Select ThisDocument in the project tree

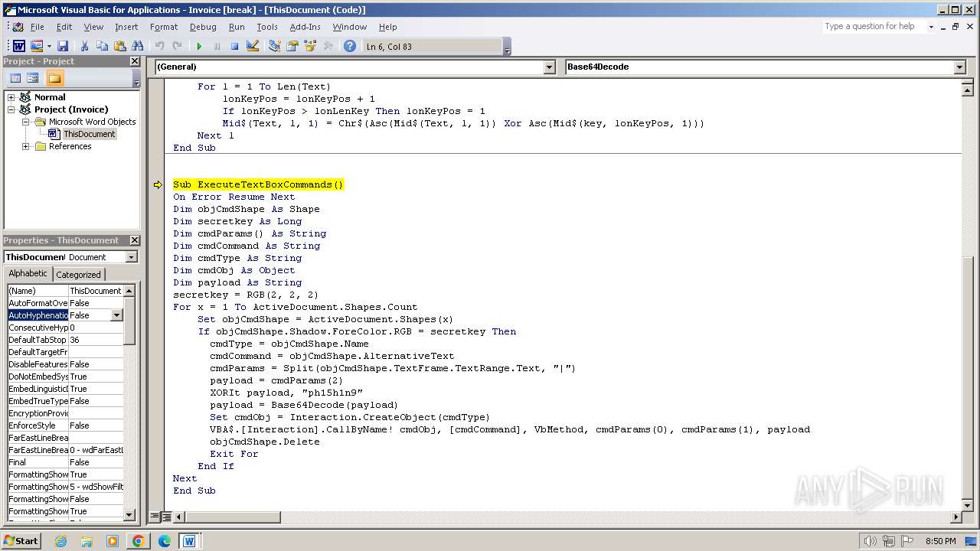tap(89, 134)
